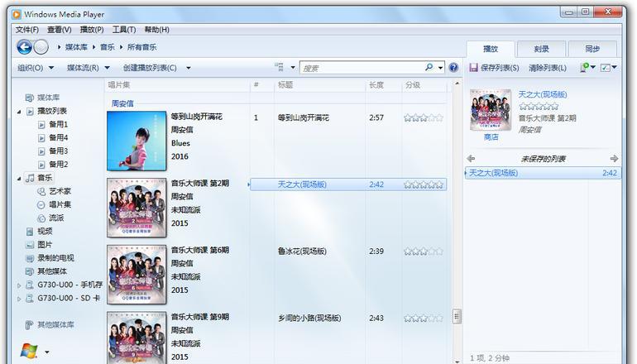Click now-playing album art in right panel
The height and width of the screenshot is (364, 637).
pos(491,110)
